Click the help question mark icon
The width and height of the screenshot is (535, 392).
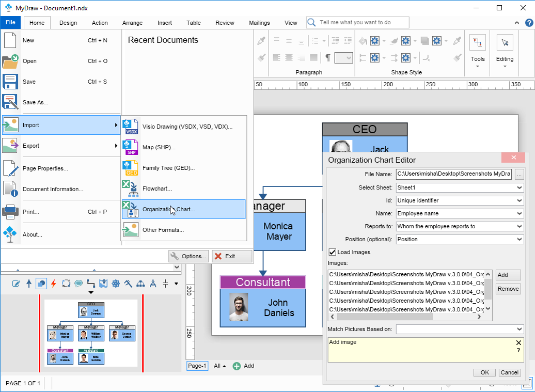point(529,23)
